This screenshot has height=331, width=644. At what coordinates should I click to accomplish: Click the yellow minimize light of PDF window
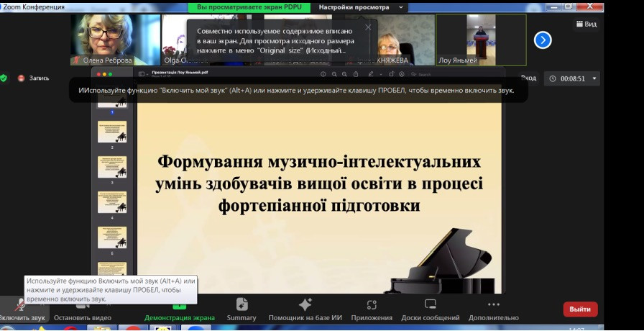point(104,74)
